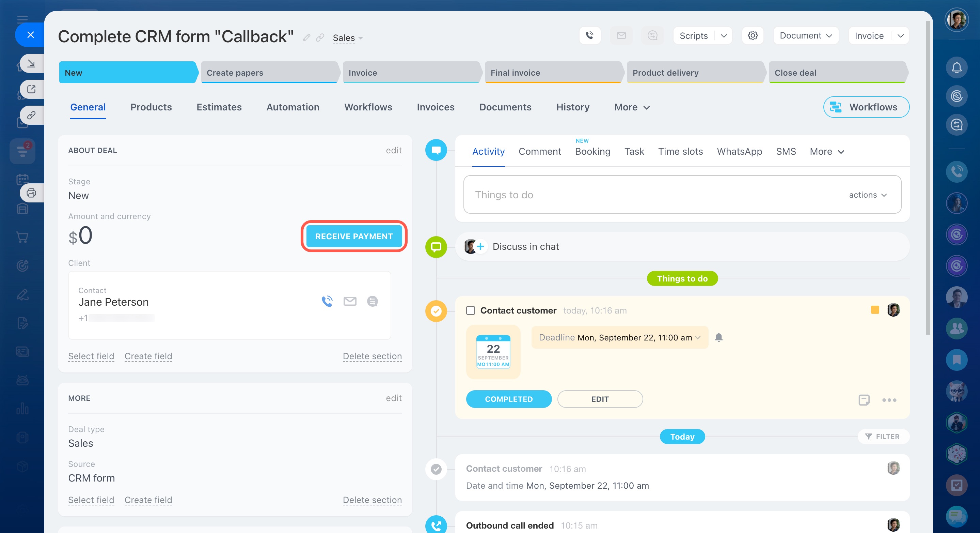
Task: Call Jane Peterson via phone icon
Action: [327, 301]
